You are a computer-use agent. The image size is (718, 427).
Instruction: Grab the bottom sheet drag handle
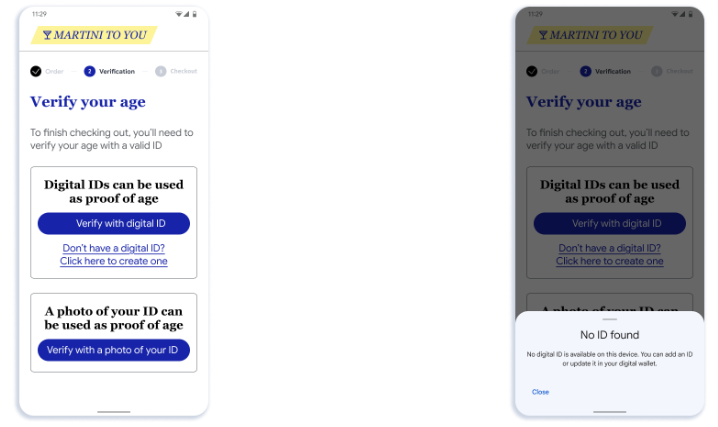[x=609, y=319]
